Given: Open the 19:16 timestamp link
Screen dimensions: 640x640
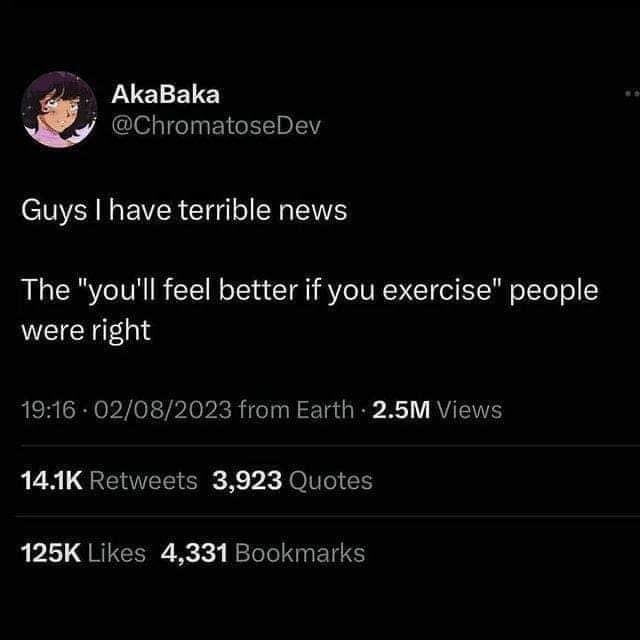Looking at the screenshot, I should (x=49, y=410).
